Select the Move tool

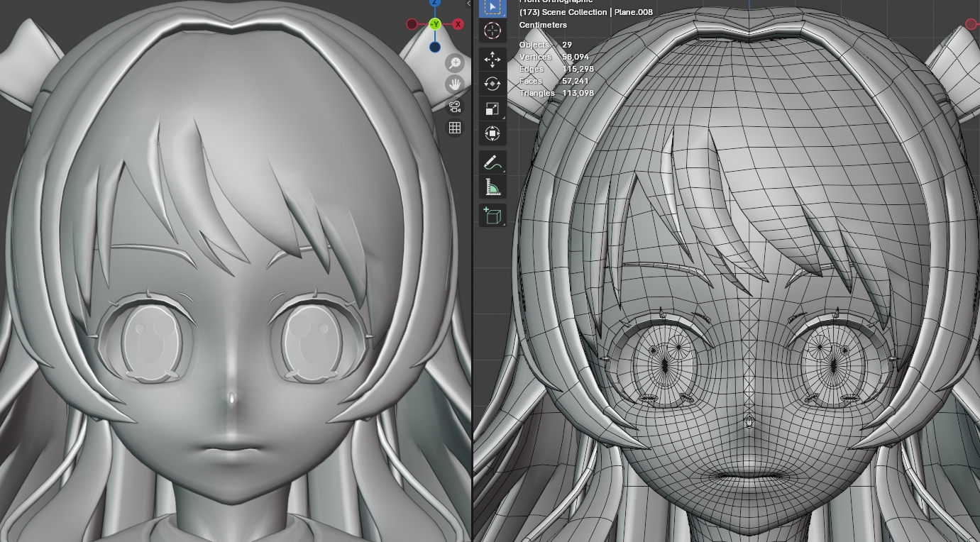[492, 60]
